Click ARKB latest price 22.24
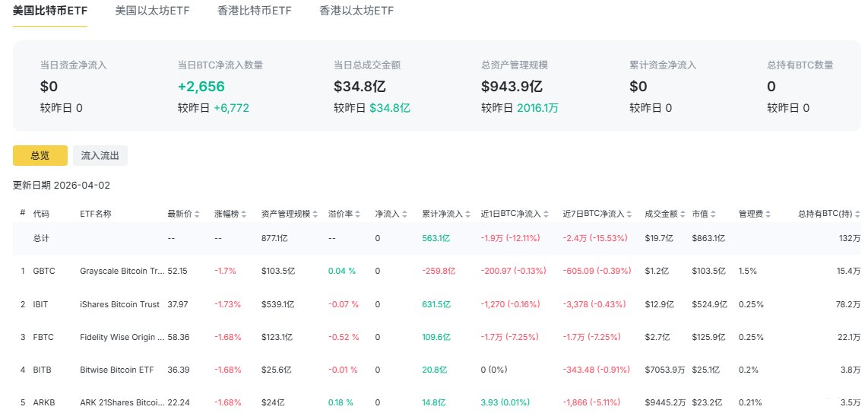 coord(179,402)
